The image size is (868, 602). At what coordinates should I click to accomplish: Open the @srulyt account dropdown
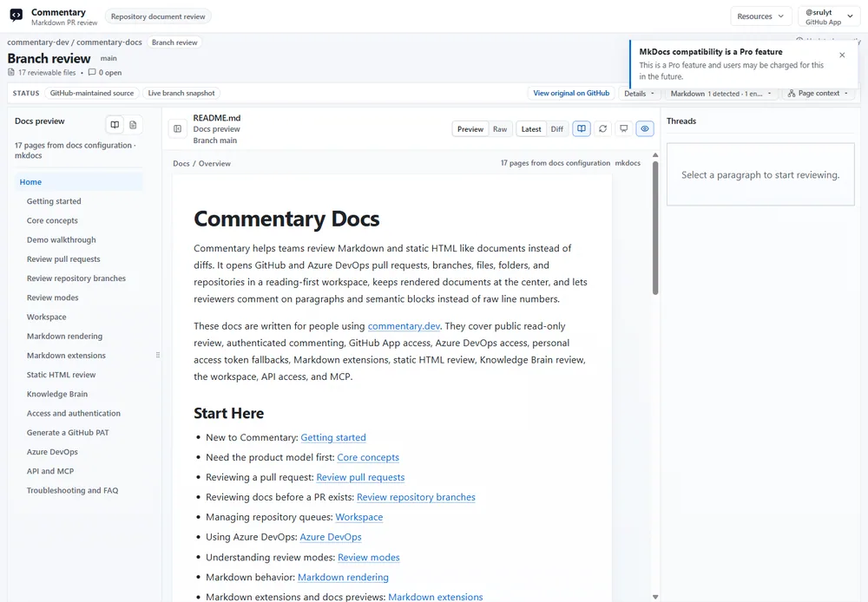pyautogui.click(x=829, y=16)
